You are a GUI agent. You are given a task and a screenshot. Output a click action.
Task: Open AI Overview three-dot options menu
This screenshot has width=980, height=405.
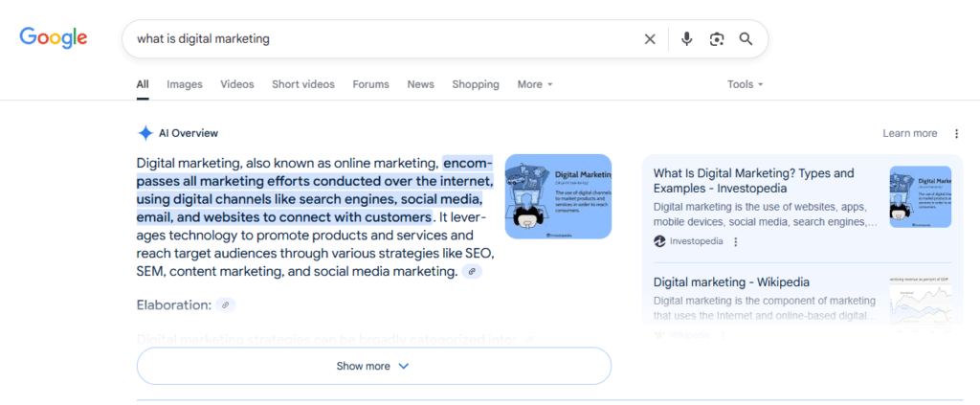coord(956,133)
